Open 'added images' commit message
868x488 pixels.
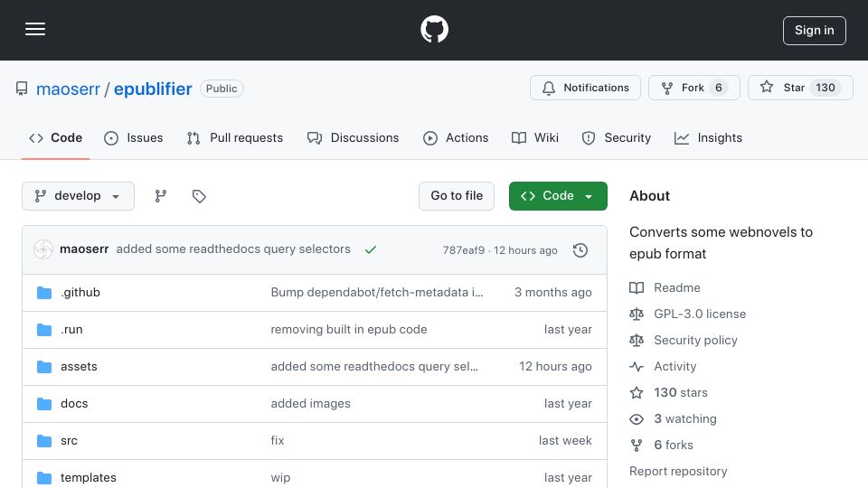pyautogui.click(x=310, y=403)
